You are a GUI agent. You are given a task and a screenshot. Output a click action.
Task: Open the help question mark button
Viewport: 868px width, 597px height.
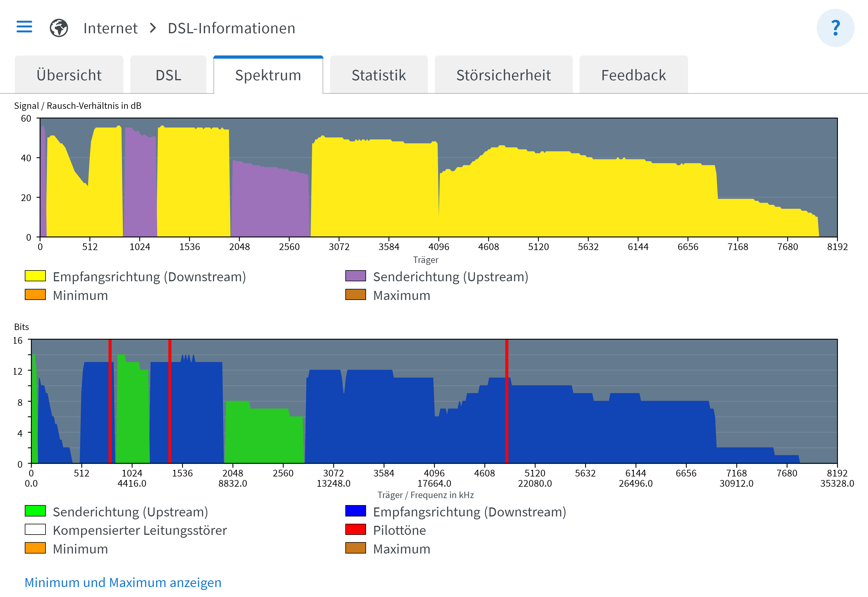[835, 28]
